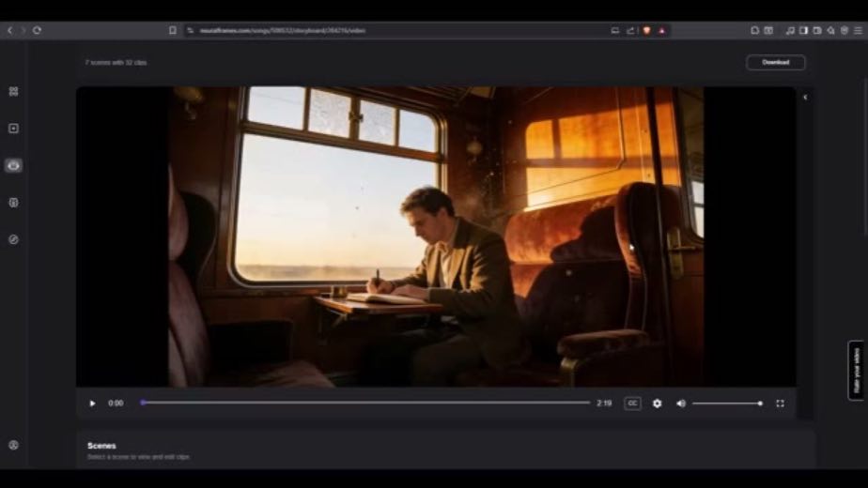Open the Brave Rewards triangle icon
This screenshot has height=488, width=868.
pyautogui.click(x=661, y=30)
